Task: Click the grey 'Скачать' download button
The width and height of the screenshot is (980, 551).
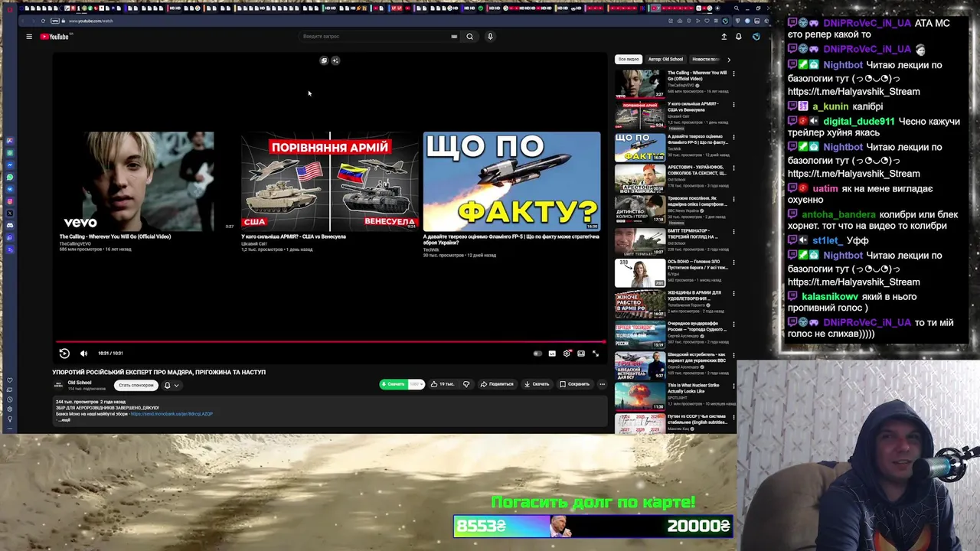Action: pyautogui.click(x=537, y=384)
